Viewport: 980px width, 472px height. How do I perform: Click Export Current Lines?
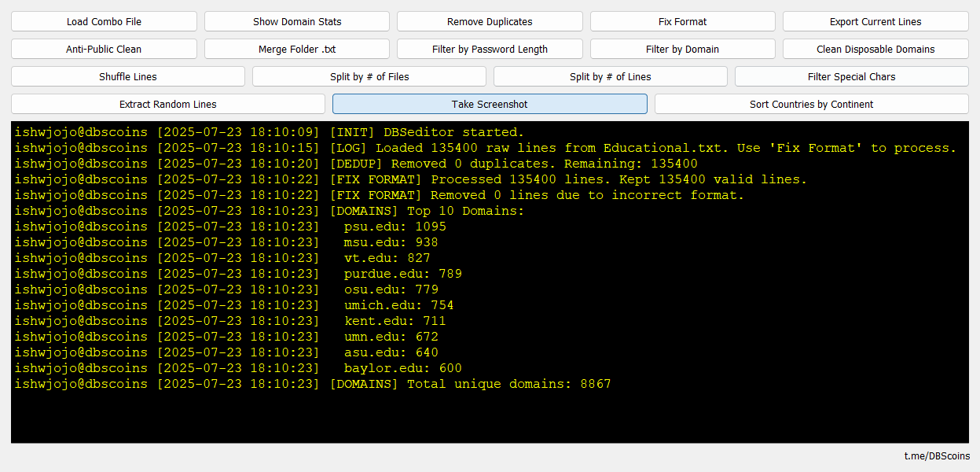(x=875, y=21)
